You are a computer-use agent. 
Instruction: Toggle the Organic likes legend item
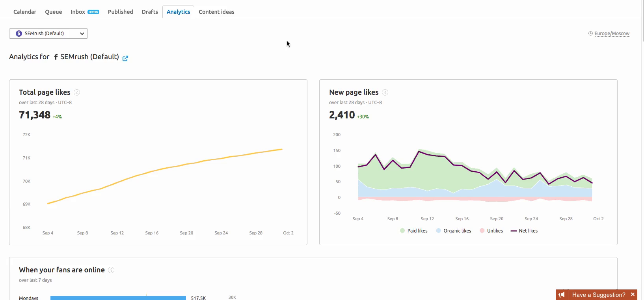(453, 231)
